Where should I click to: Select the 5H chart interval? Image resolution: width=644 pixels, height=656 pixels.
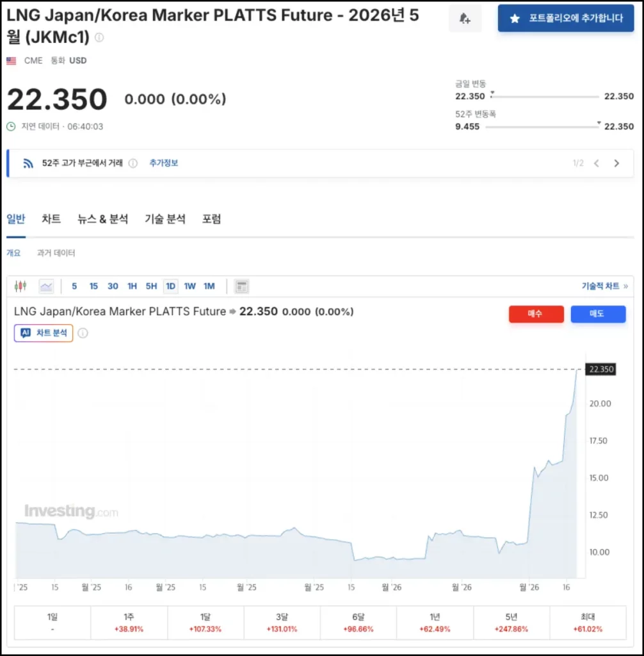point(151,286)
